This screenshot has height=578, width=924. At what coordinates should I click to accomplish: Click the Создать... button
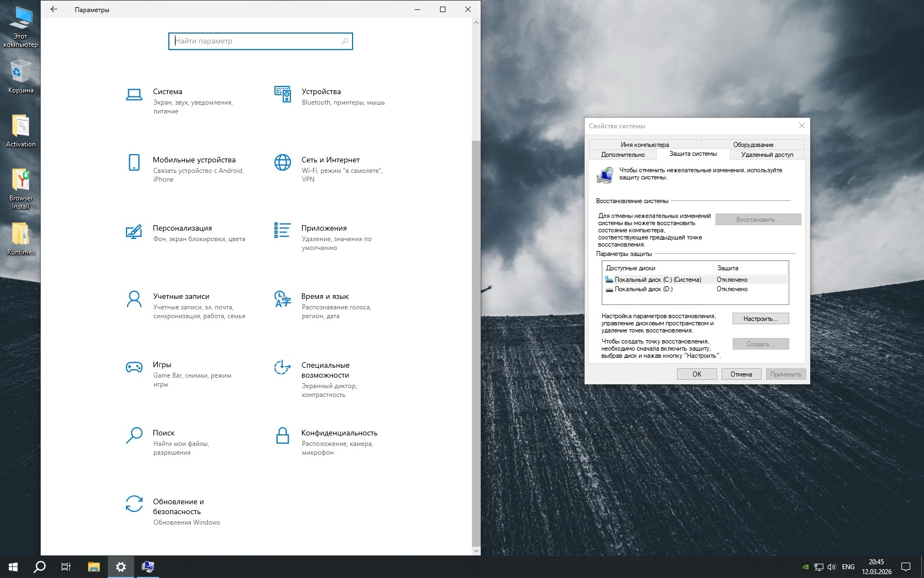click(x=761, y=344)
